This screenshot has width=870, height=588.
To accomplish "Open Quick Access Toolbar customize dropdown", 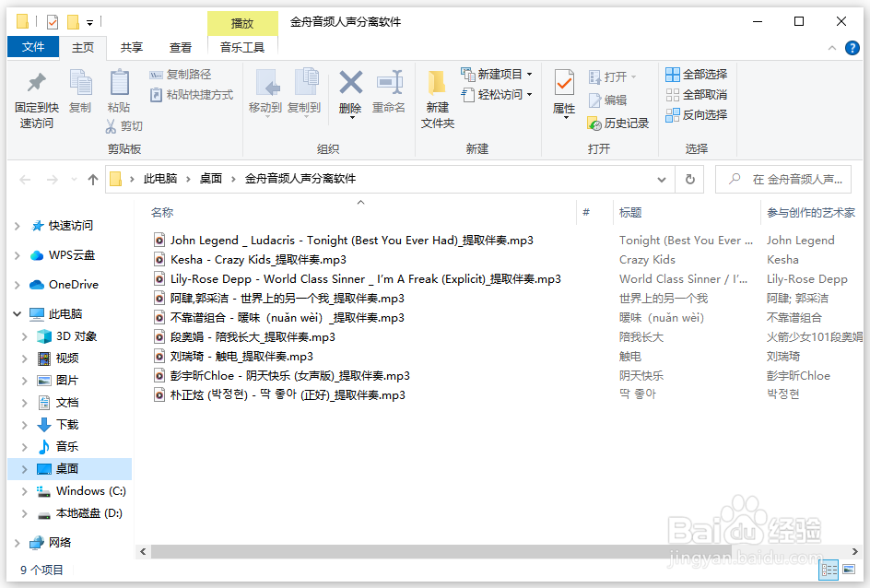I will tap(90, 23).
